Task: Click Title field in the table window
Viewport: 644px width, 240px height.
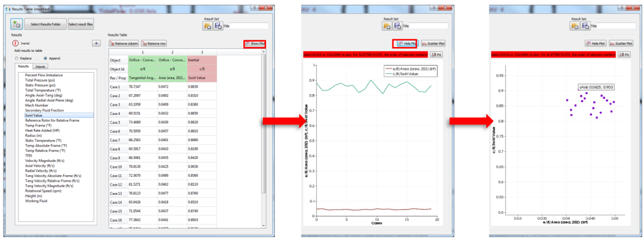Action: [249, 26]
